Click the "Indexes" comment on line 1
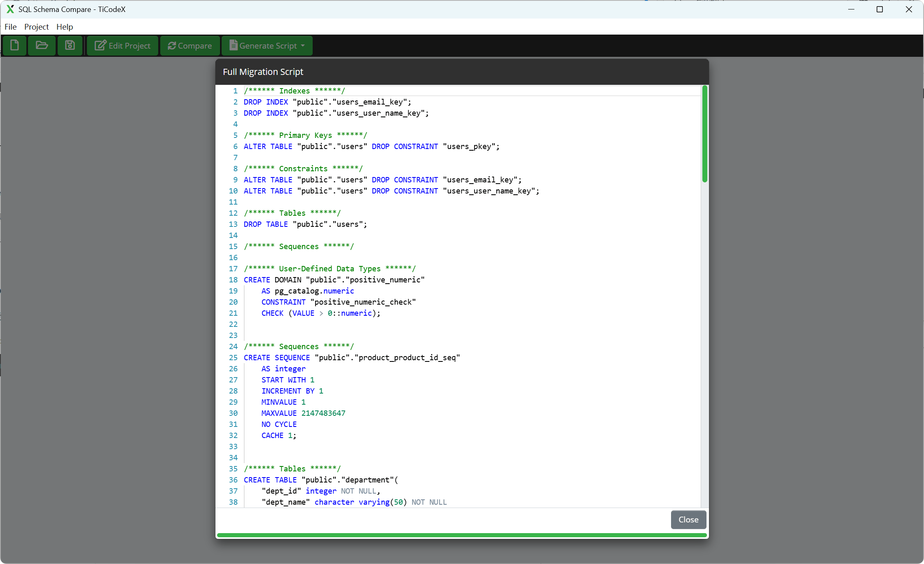 294,91
